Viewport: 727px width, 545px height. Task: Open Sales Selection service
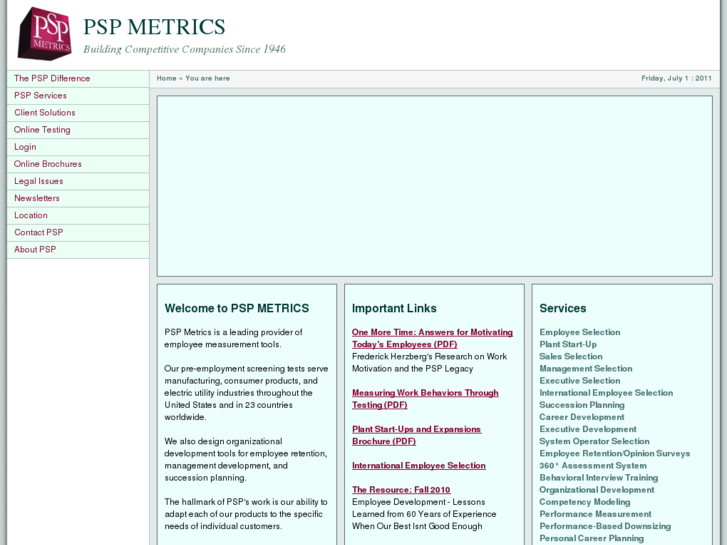pos(571,356)
